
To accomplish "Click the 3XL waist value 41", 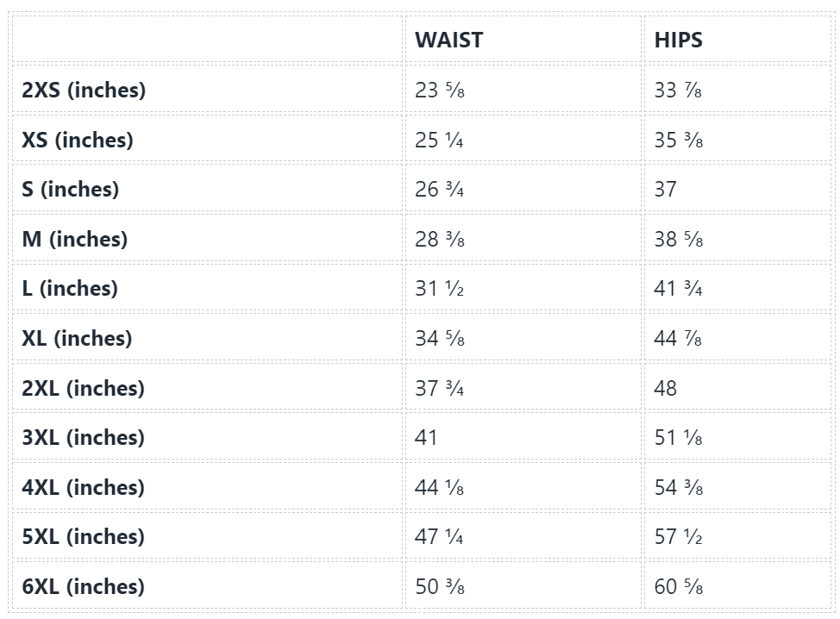I will coord(426,437).
